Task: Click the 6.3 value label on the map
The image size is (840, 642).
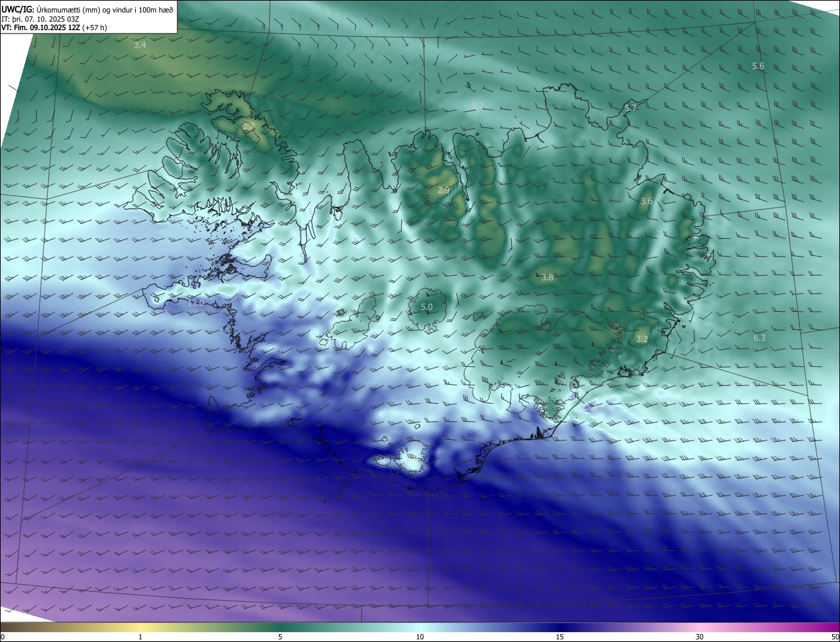Action: click(x=759, y=337)
